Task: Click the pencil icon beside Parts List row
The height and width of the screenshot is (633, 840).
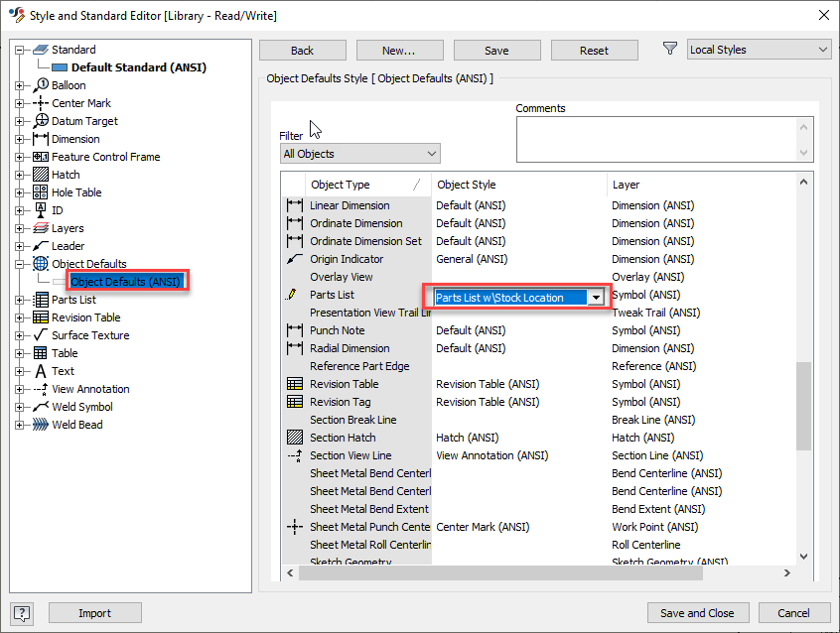Action: click(x=293, y=295)
